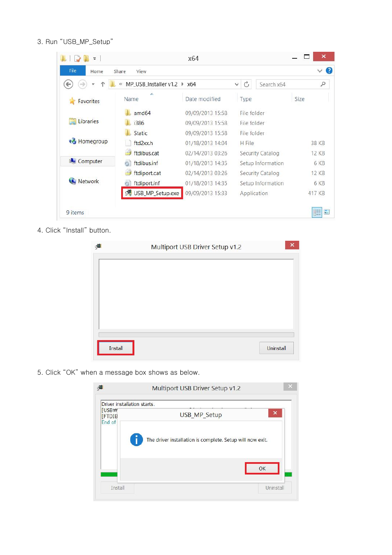Viewport: 392px width, 555px height.
Task: Maximize the x64 Explorer window
Action: point(307,57)
